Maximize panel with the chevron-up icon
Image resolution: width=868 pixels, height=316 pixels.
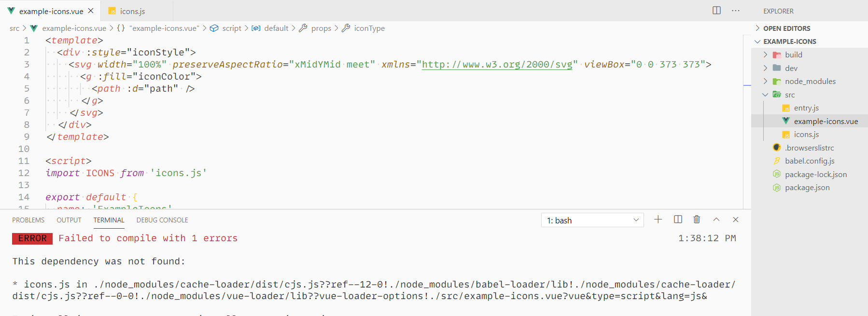pyautogui.click(x=716, y=219)
